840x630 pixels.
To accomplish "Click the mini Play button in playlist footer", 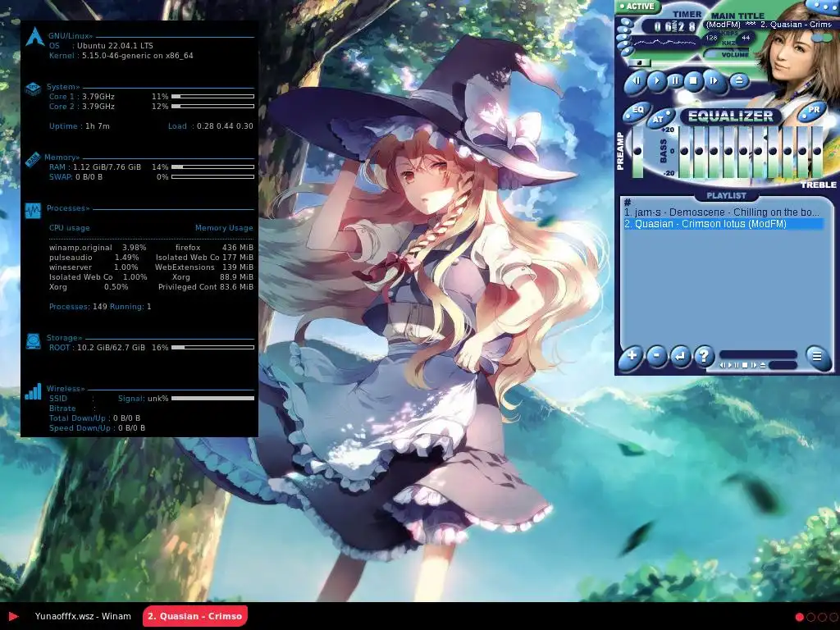I will coord(729,365).
